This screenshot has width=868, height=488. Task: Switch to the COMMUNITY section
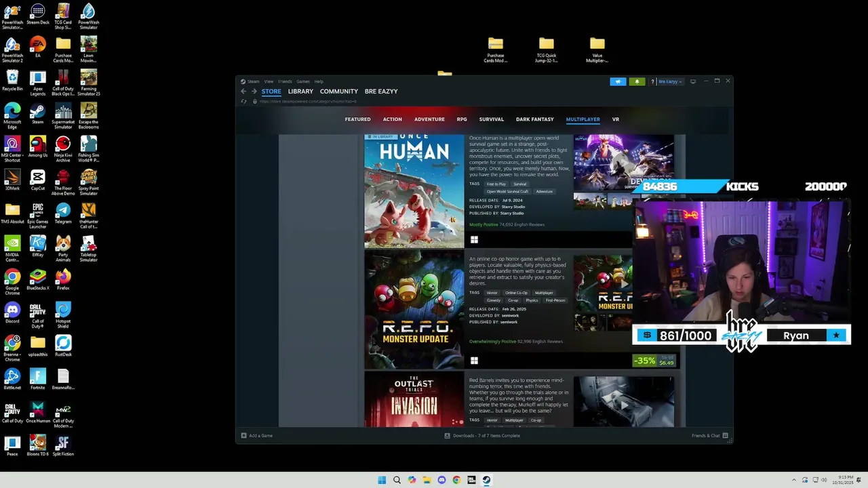339,91
